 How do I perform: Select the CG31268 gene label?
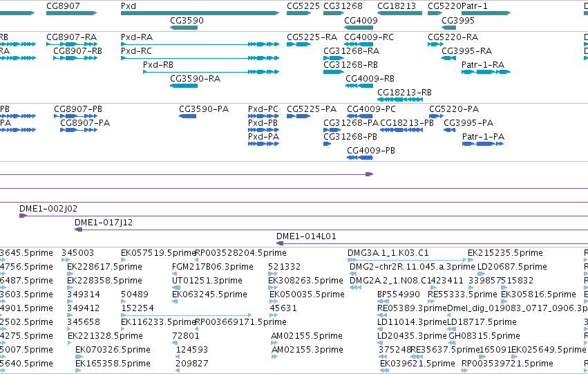point(343,6)
